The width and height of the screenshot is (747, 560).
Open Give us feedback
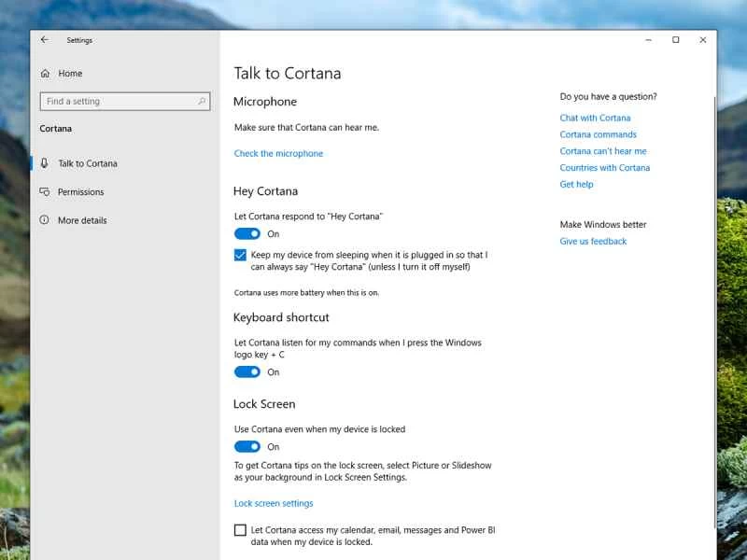[593, 241]
